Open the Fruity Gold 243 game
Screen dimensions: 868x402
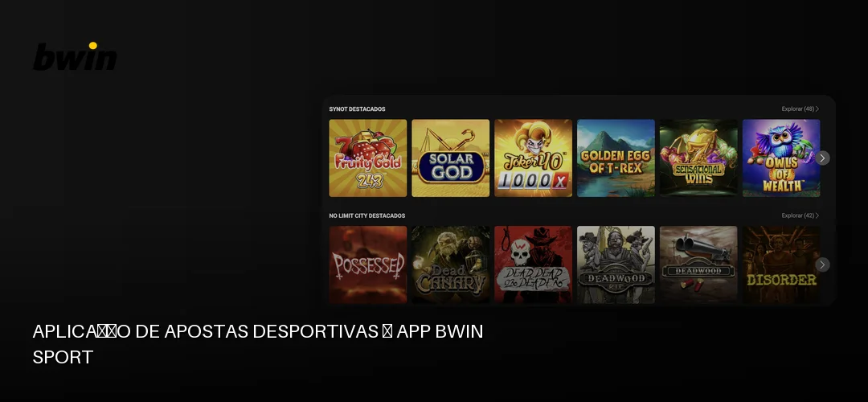(367, 158)
